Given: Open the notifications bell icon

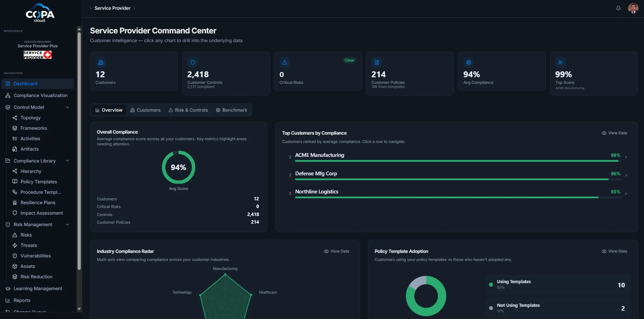Looking at the screenshot, I should click(618, 8).
